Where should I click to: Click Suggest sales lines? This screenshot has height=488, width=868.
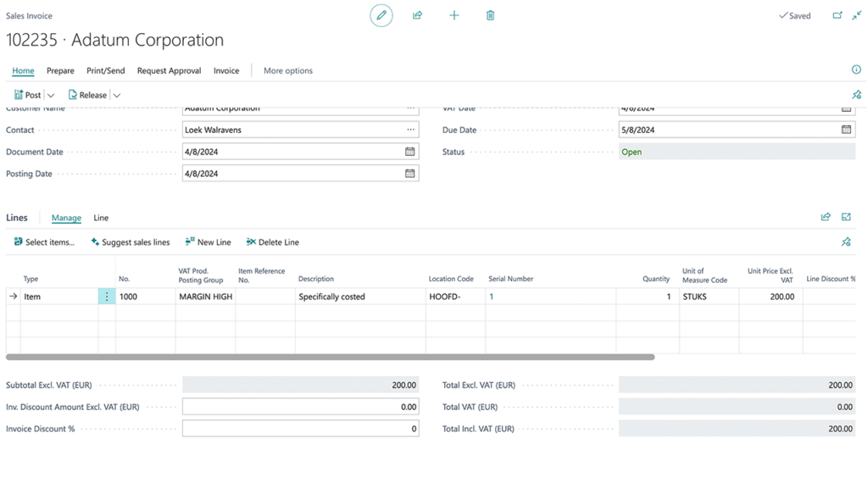pos(130,242)
